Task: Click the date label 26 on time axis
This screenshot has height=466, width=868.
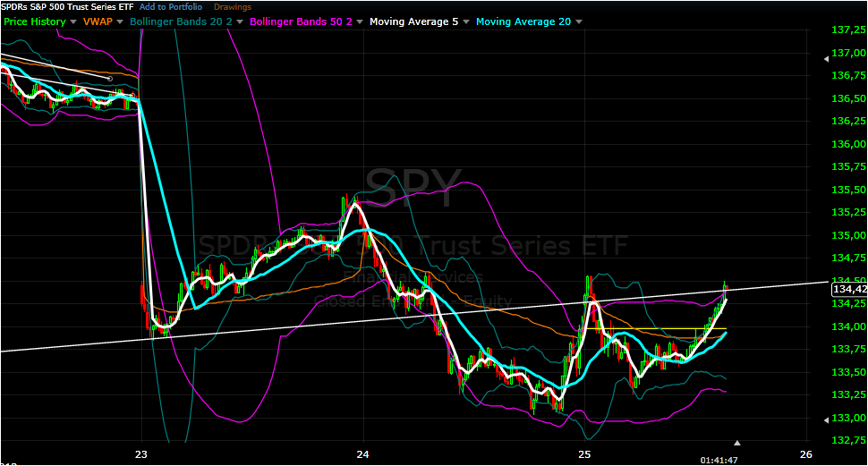Action: pos(806,454)
